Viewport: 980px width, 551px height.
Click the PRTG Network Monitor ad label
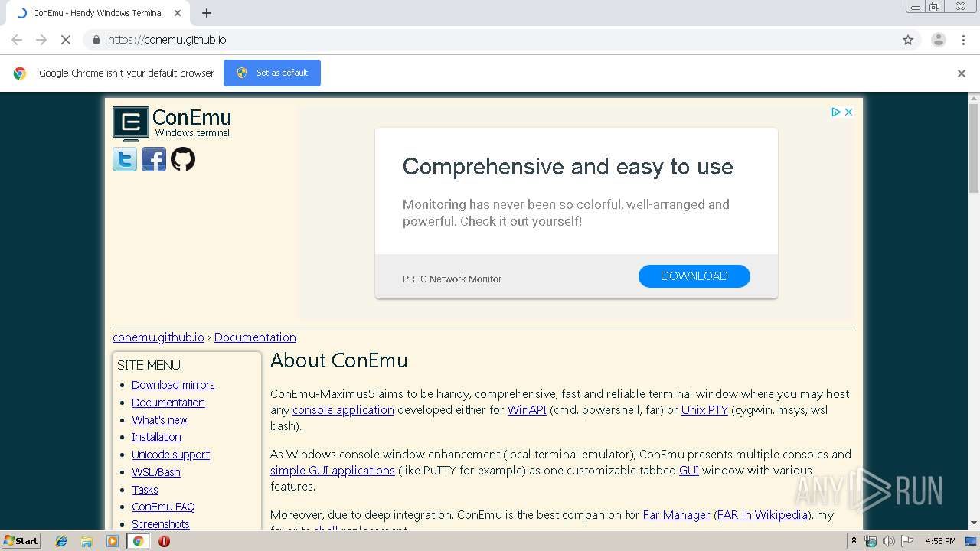pyautogui.click(x=452, y=279)
